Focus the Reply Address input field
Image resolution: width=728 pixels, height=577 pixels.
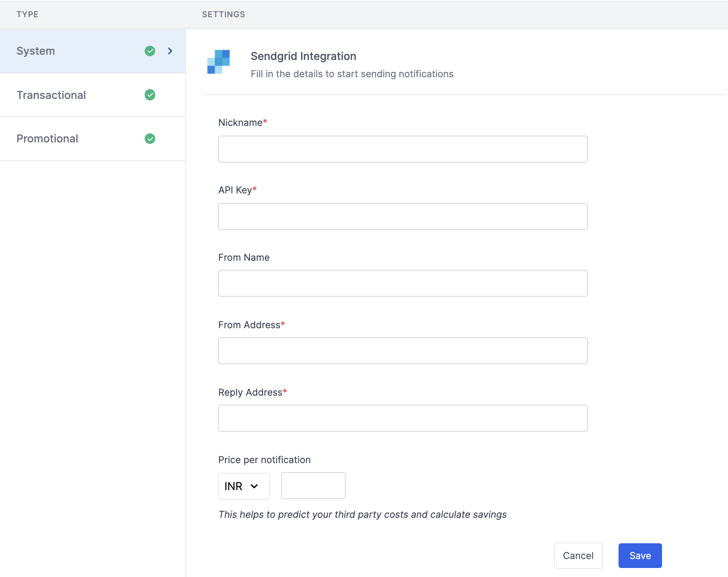(x=403, y=418)
